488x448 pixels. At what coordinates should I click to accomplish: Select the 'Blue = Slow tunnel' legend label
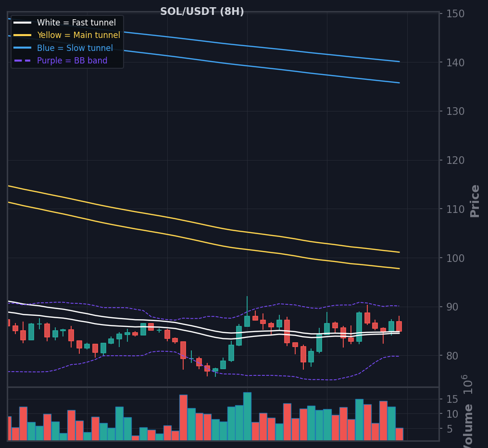75,48
